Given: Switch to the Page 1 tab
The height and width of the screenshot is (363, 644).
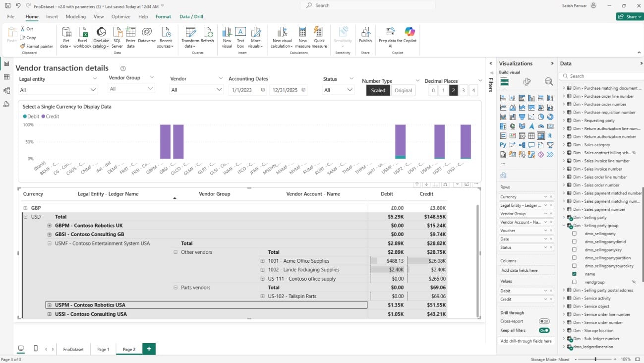Looking at the screenshot, I should click(x=103, y=350).
